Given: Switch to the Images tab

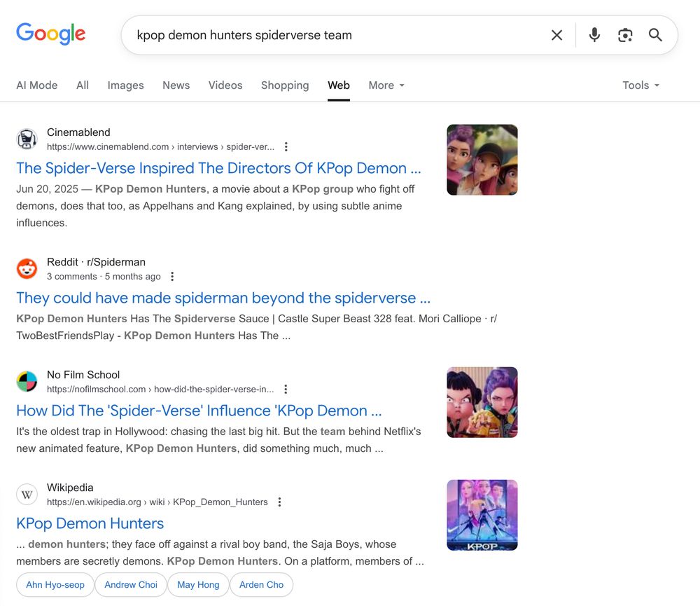Looking at the screenshot, I should pyautogui.click(x=125, y=85).
